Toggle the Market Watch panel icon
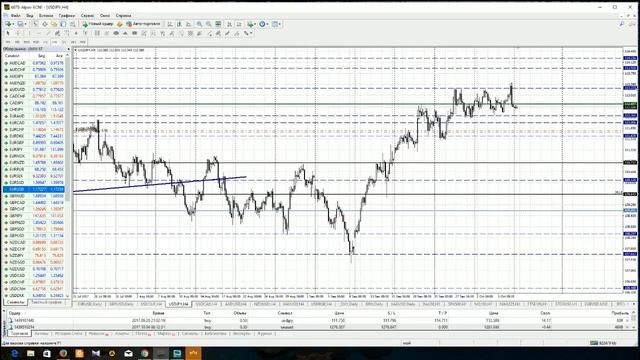 point(36,24)
